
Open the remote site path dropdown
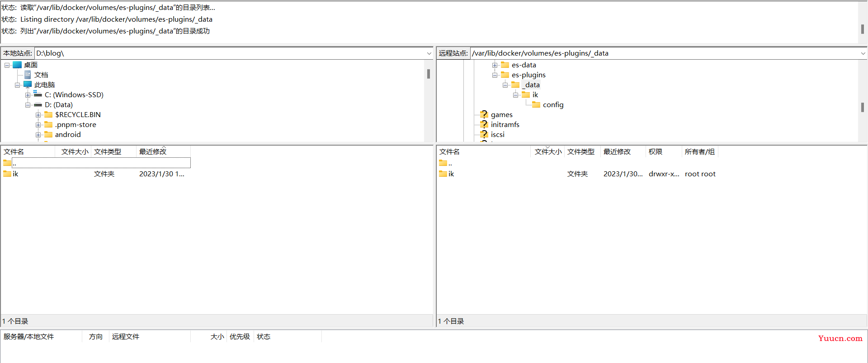click(x=863, y=53)
